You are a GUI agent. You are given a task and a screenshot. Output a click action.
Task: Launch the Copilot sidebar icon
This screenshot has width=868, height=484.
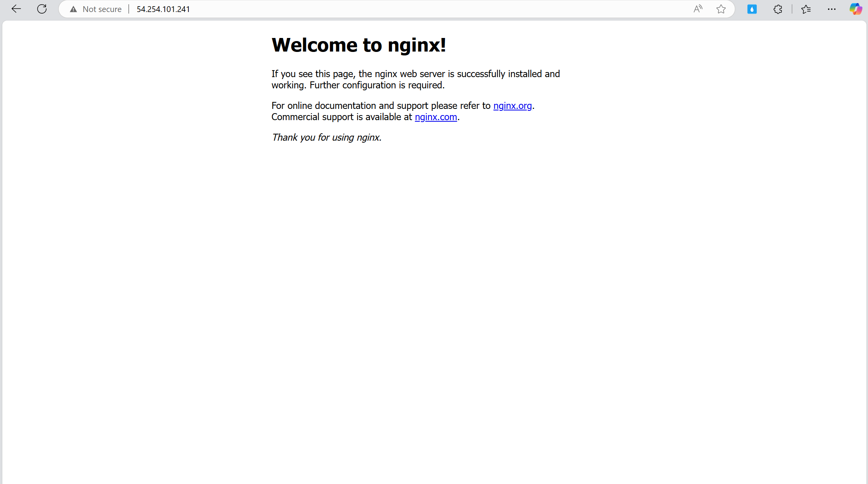[856, 9]
